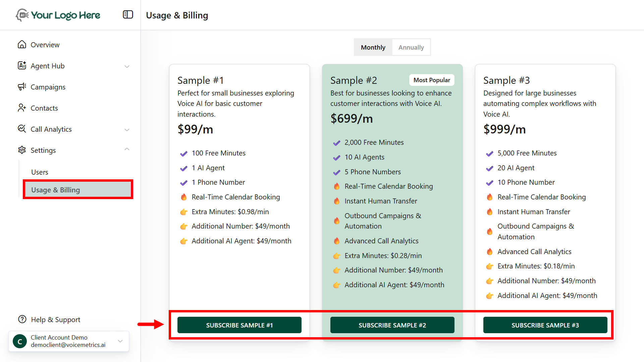Click the Settings gear icon

pos(22,150)
